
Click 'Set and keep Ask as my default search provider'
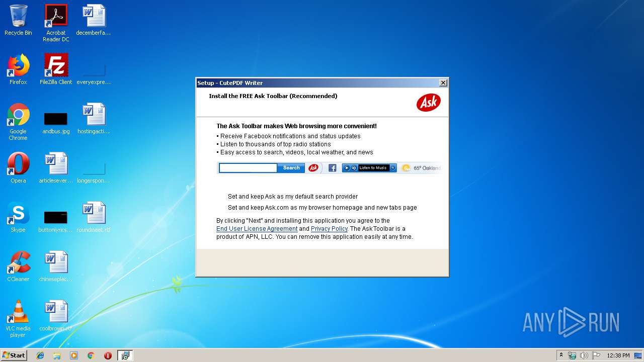(x=293, y=197)
